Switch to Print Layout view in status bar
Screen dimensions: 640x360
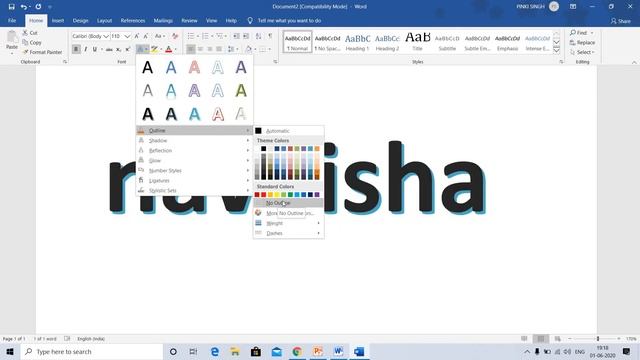(541, 339)
